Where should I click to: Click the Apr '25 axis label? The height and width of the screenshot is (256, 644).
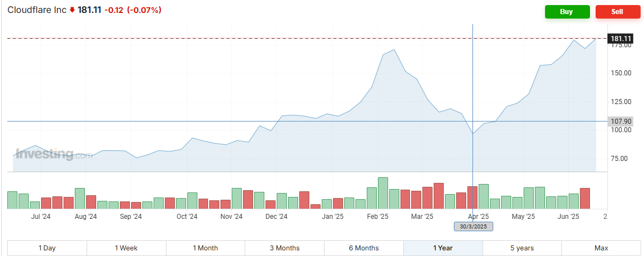pos(479,215)
